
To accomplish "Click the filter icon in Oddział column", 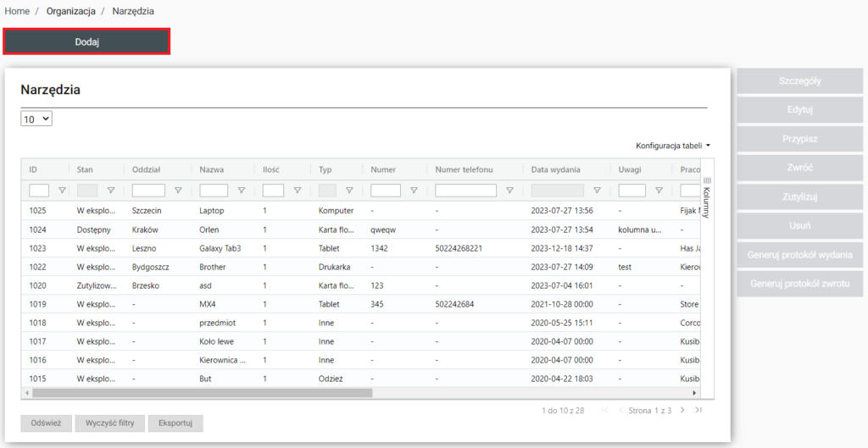I will click(x=177, y=191).
